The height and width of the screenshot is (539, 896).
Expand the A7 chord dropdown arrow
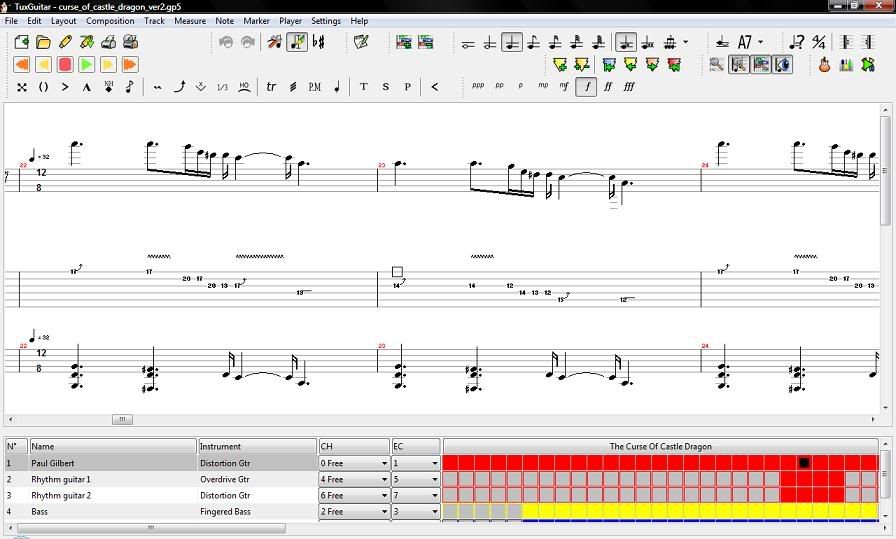click(761, 42)
